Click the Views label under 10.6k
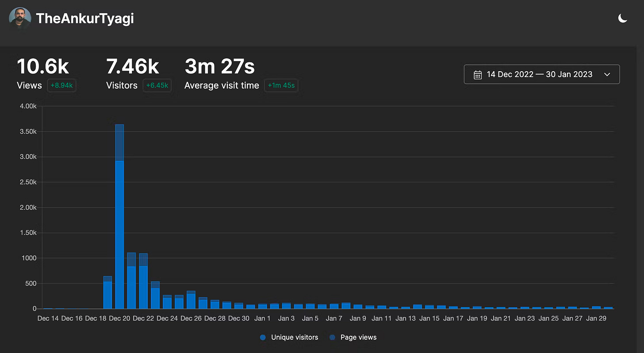This screenshot has width=644, height=353. [x=29, y=85]
